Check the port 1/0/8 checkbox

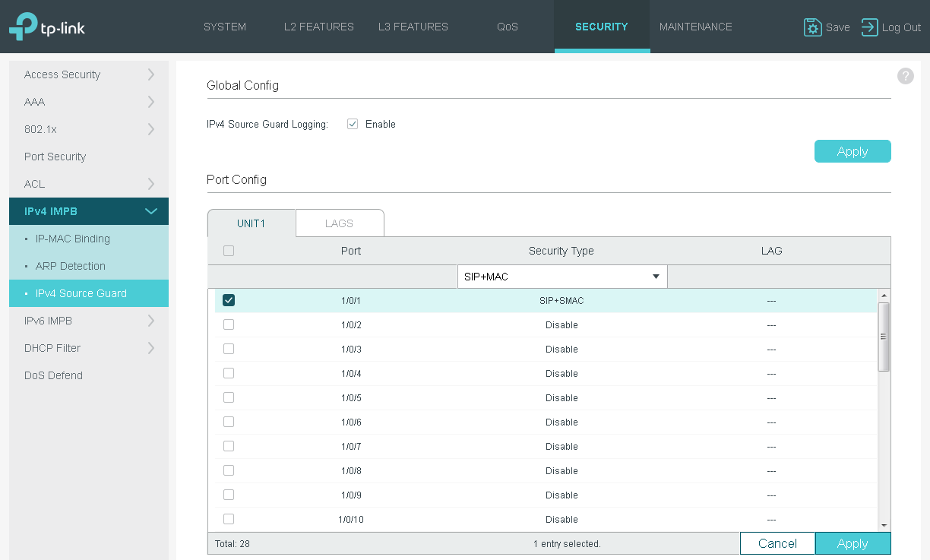pos(229,470)
